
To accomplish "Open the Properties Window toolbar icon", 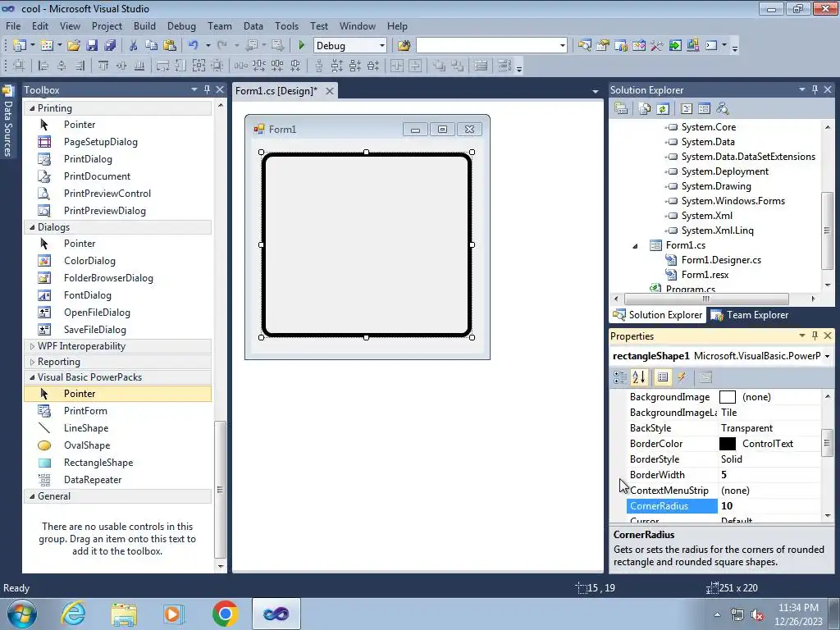I will tap(603, 46).
